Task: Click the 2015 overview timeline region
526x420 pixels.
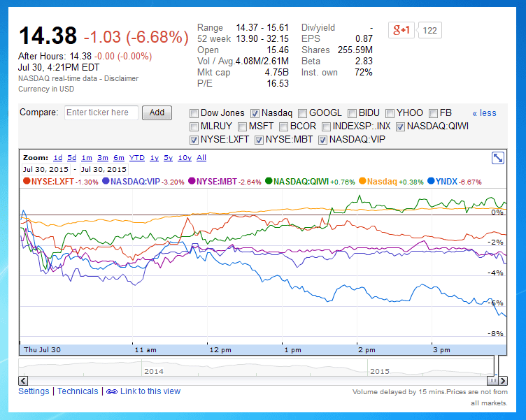Action: coord(380,371)
